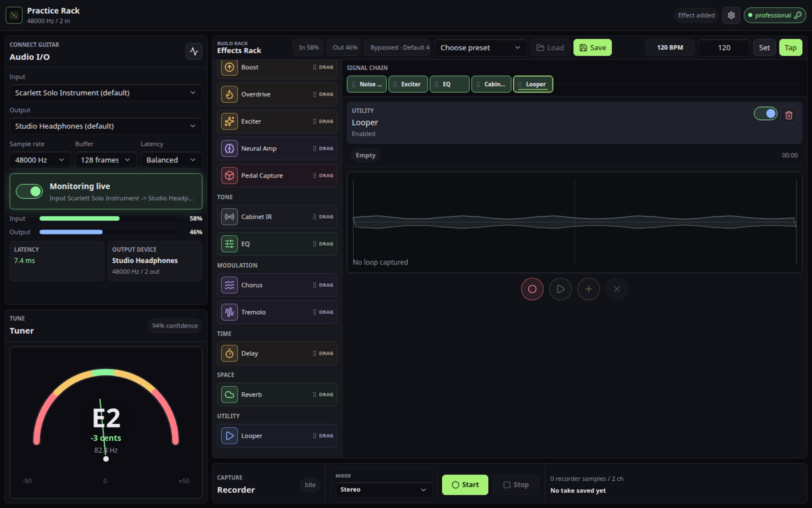The height and width of the screenshot is (508, 812).
Task: Open the Output device dropdown
Action: click(106, 126)
